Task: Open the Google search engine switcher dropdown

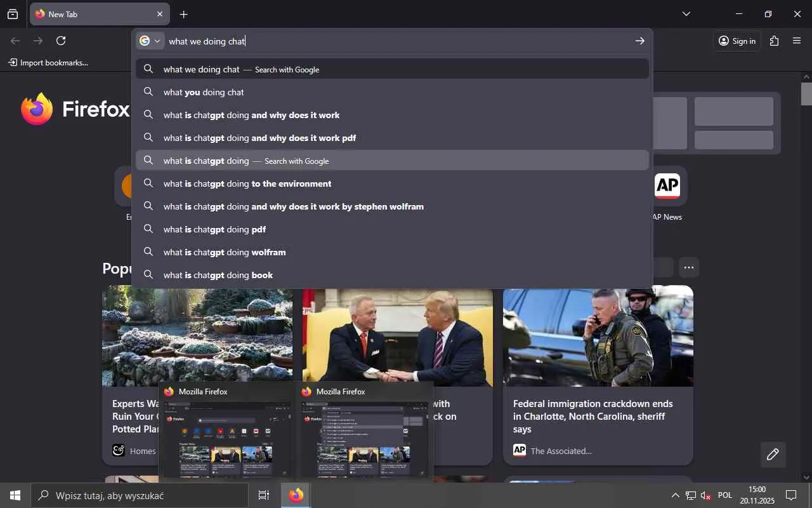Action: [150, 41]
